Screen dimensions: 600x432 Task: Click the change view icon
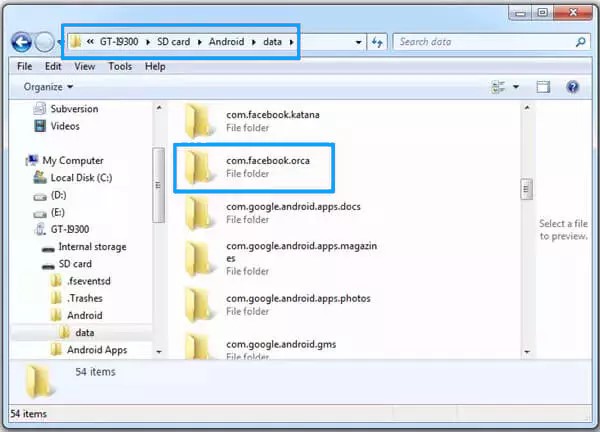pyautogui.click(x=498, y=87)
